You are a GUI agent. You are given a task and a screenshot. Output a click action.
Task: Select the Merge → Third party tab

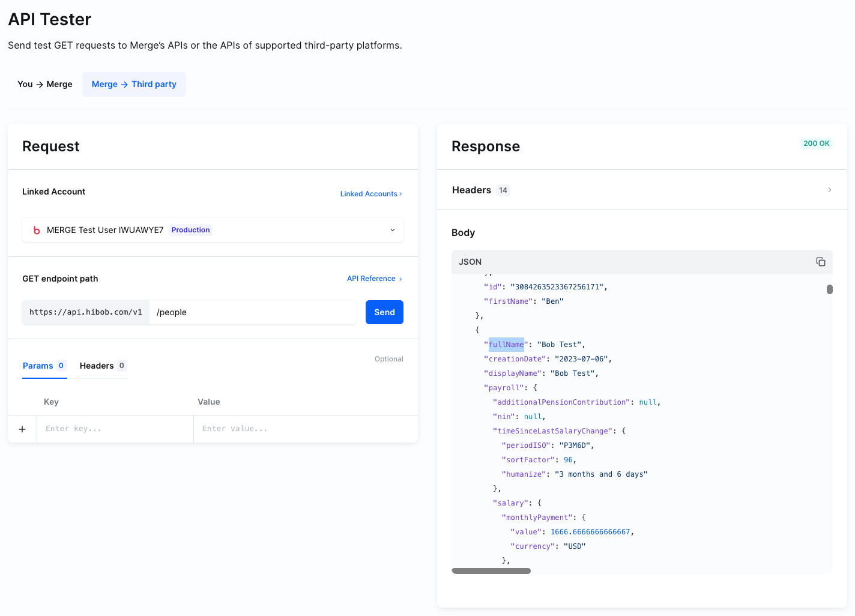point(134,84)
